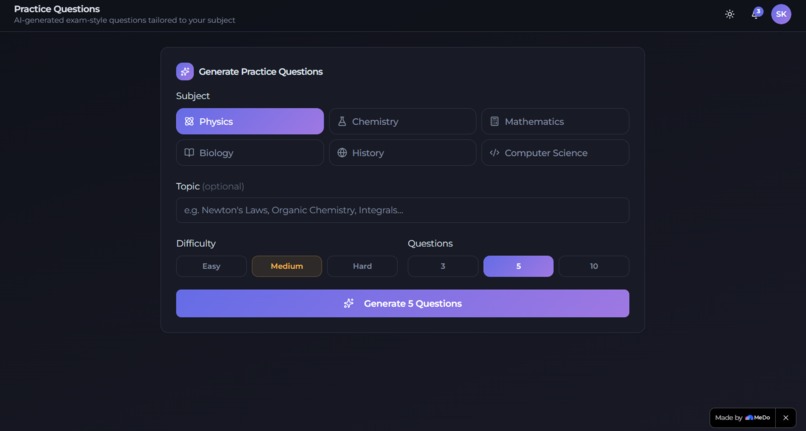806x431 pixels.
Task: Select the History subject
Action: point(402,153)
